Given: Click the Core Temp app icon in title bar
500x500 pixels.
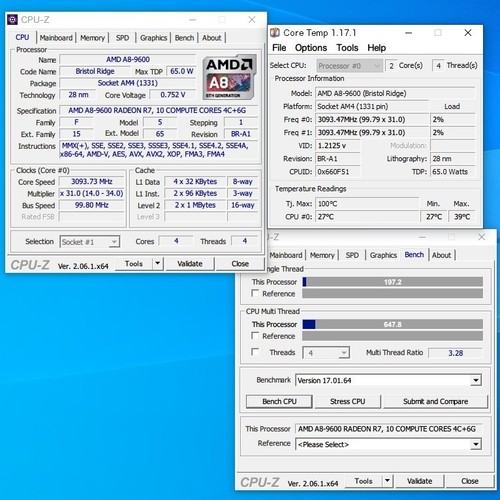Looking at the screenshot, I should click(275, 33).
